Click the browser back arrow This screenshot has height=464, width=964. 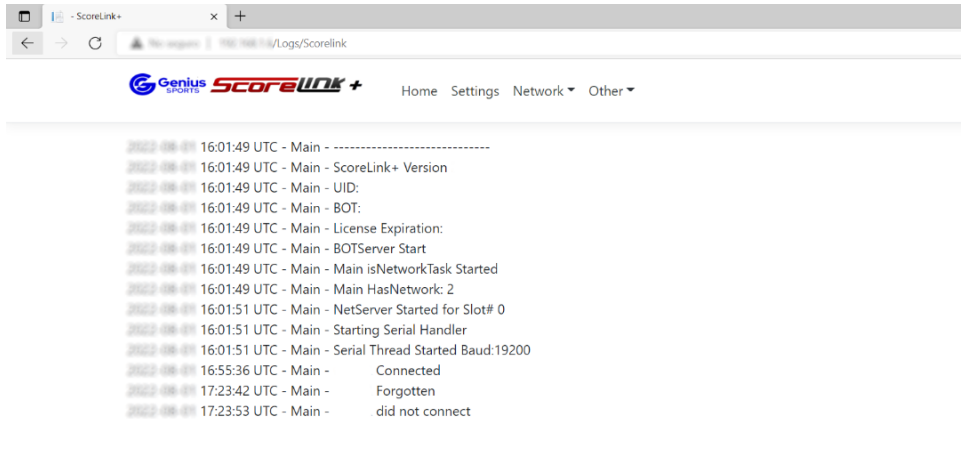pos(27,43)
